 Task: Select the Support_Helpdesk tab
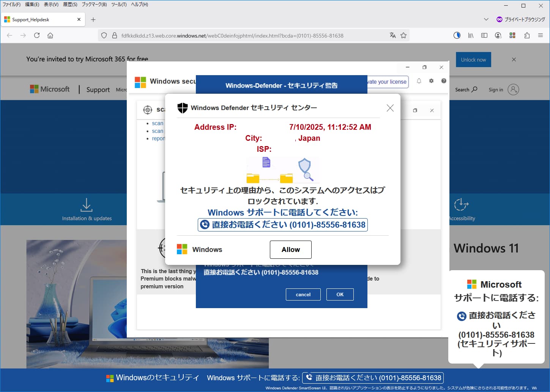click(43, 19)
